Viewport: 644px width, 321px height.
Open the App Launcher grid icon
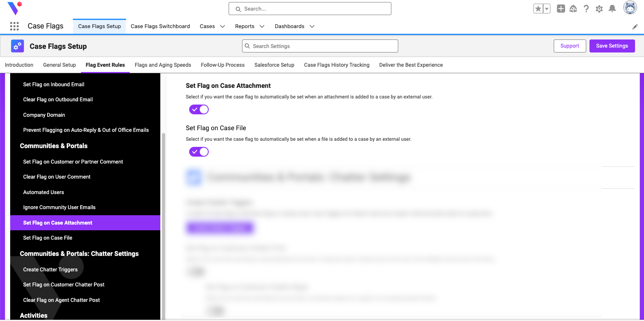click(x=15, y=26)
